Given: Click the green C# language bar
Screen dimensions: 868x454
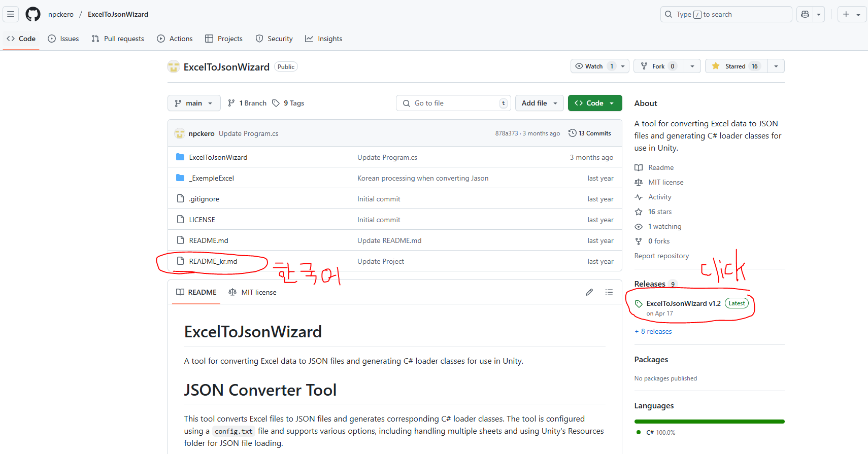Looking at the screenshot, I should click(x=710, y=421).
